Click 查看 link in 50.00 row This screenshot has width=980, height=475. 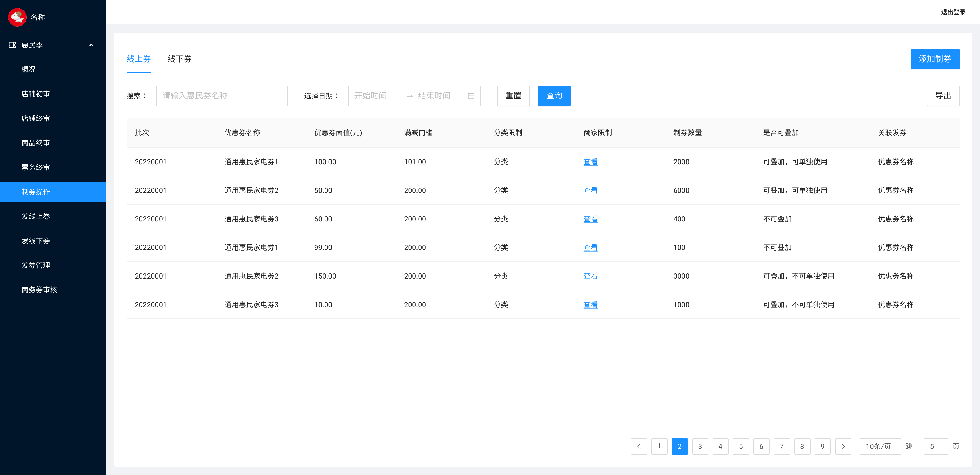click(x=591, y=191)
